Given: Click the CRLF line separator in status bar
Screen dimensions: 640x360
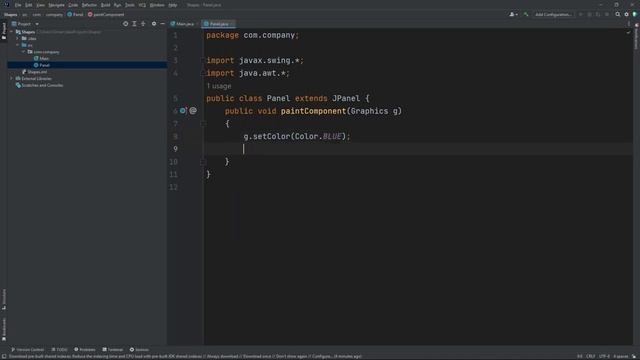Looking at the screenshot, I should tap(591, 356).
